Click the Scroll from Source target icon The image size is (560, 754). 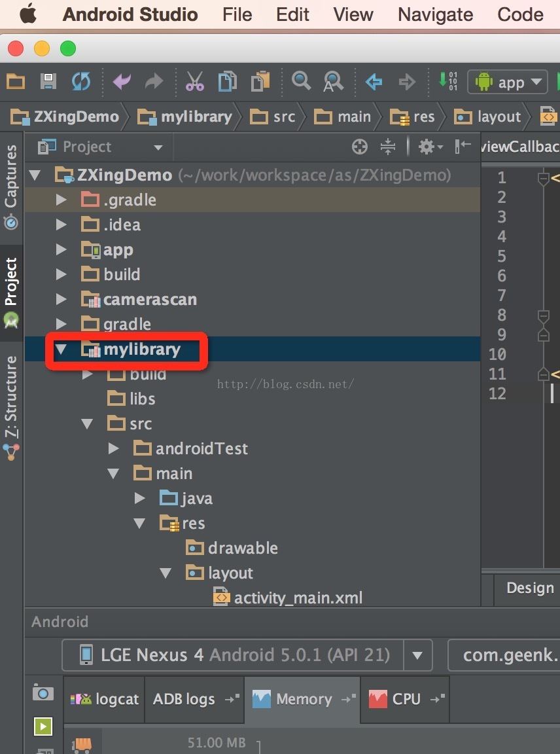click(360, 147)
